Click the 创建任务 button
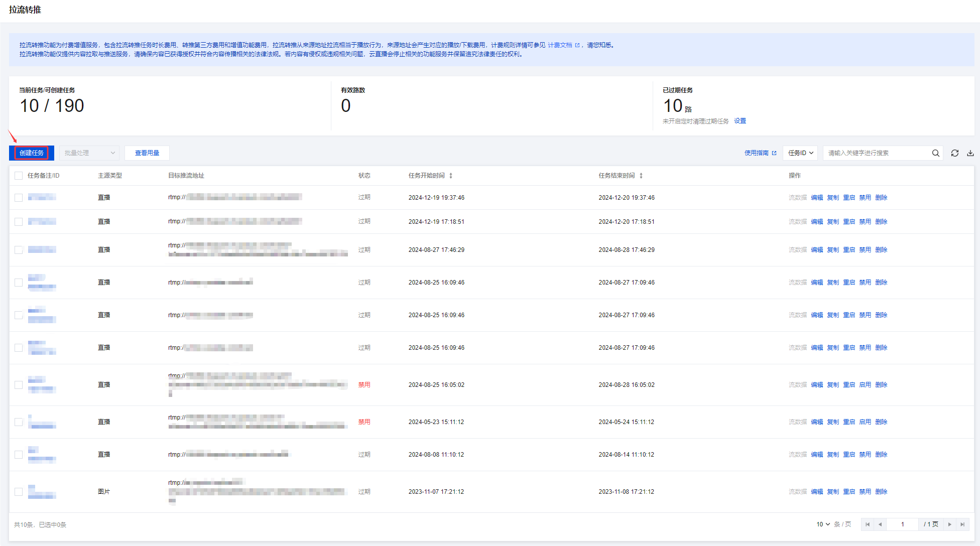 point(32,153)
